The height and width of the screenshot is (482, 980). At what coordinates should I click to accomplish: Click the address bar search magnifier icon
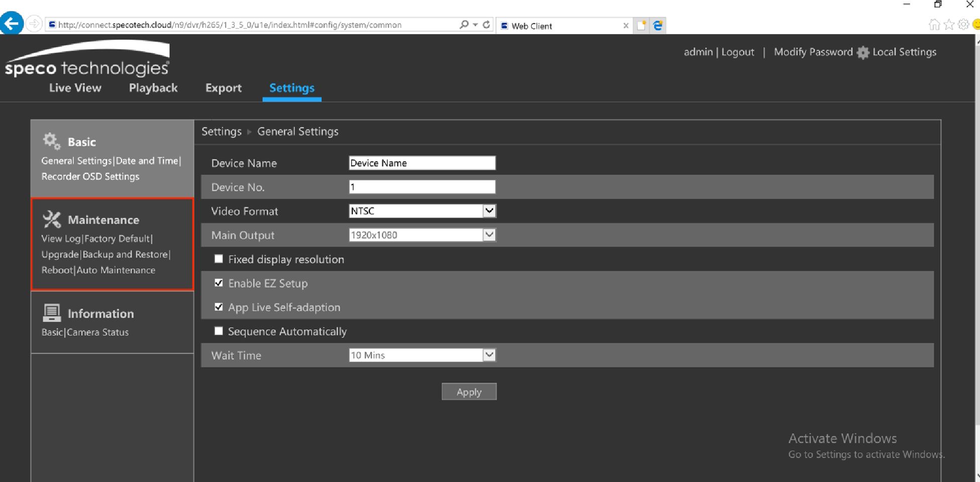coord(464,25)
